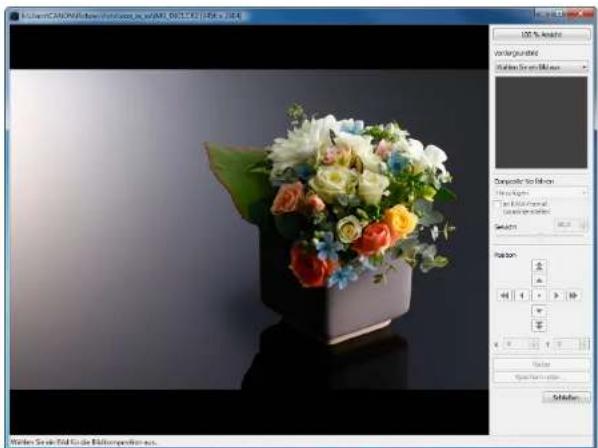Click the Schließen button
Image resolution: width=598 pixels, height=448 pixels.
click(566, 397)
